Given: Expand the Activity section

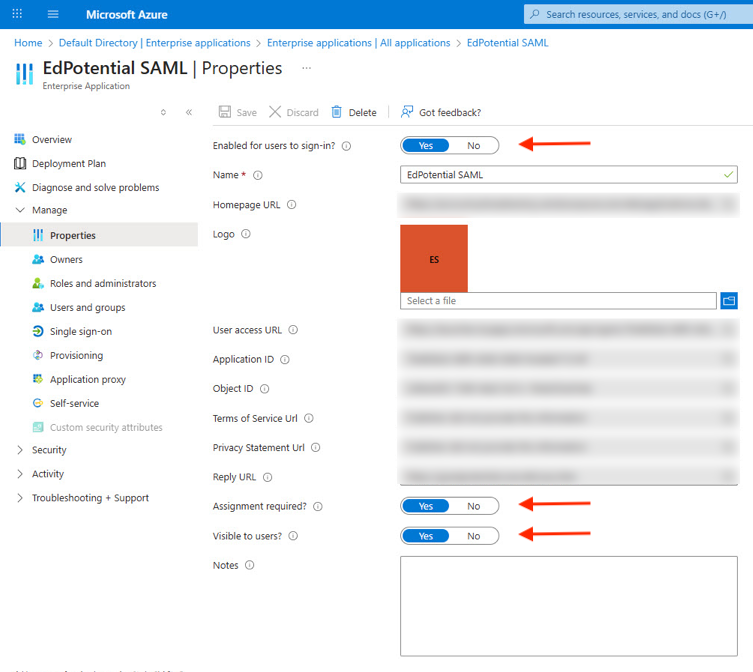Looking at the screenshot, I should (x=20, y=474).
